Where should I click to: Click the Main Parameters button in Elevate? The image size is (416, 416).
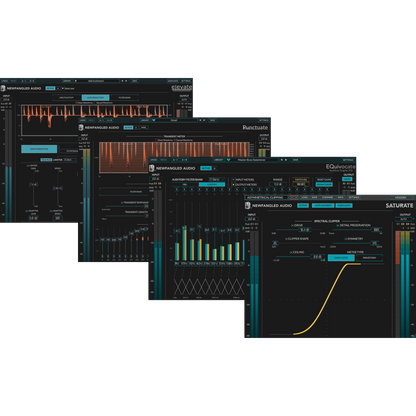[39, 149]
